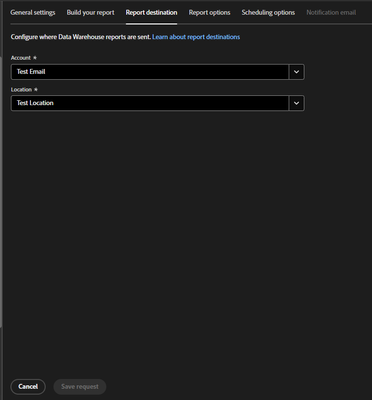Click the chevron icon in Location field
The width and height of the screenshot is (372, 400).
pyautogui.click(x=296, y=103)
